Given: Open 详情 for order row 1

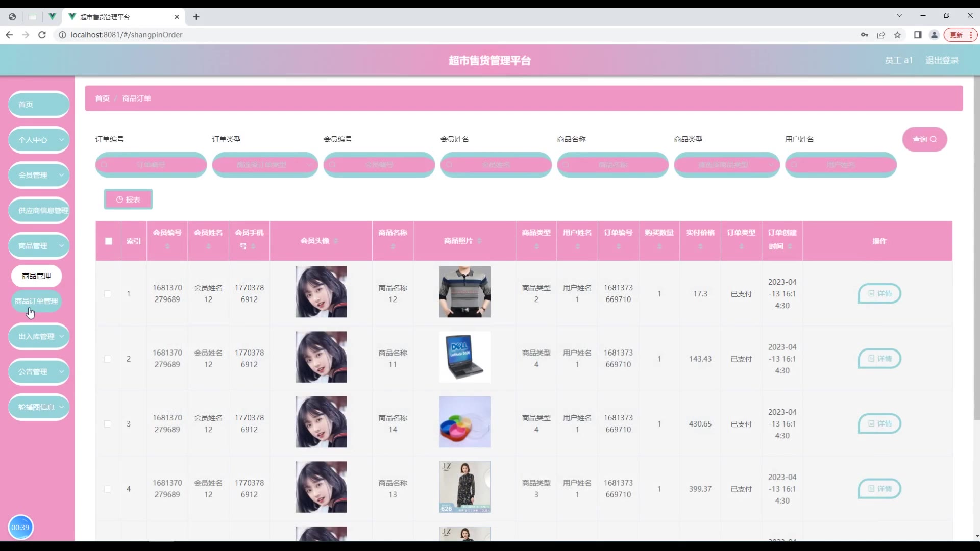Looking at the screenshot, I should coord(879,293).
